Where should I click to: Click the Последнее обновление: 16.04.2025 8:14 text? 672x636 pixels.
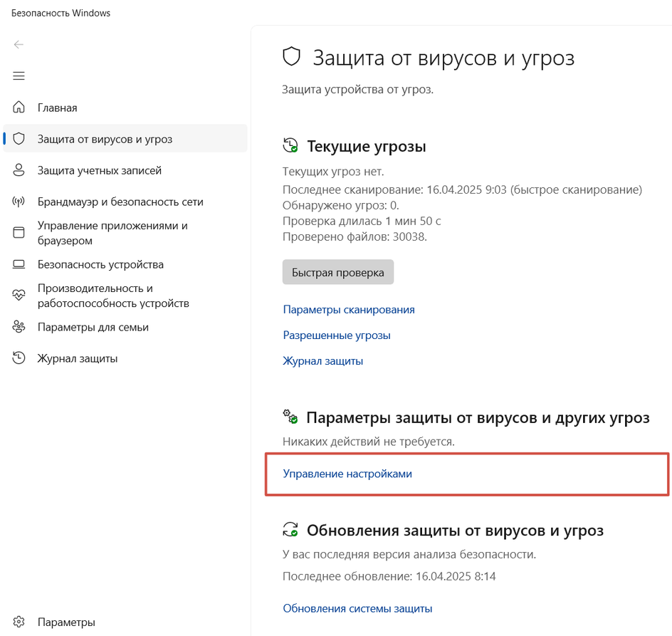click(389, 576)
